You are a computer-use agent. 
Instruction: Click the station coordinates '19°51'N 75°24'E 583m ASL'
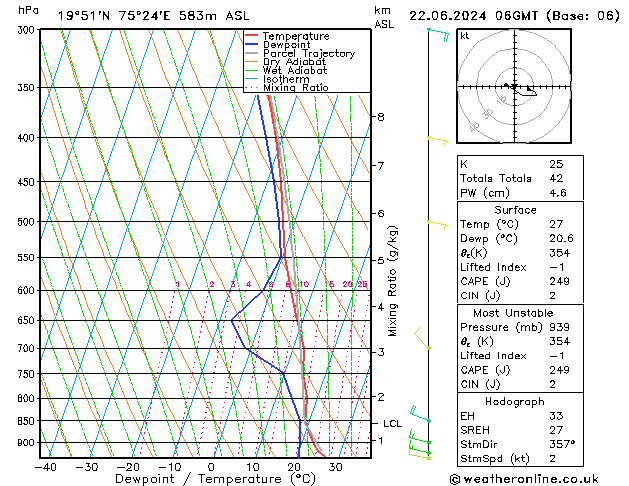(153, 16)
